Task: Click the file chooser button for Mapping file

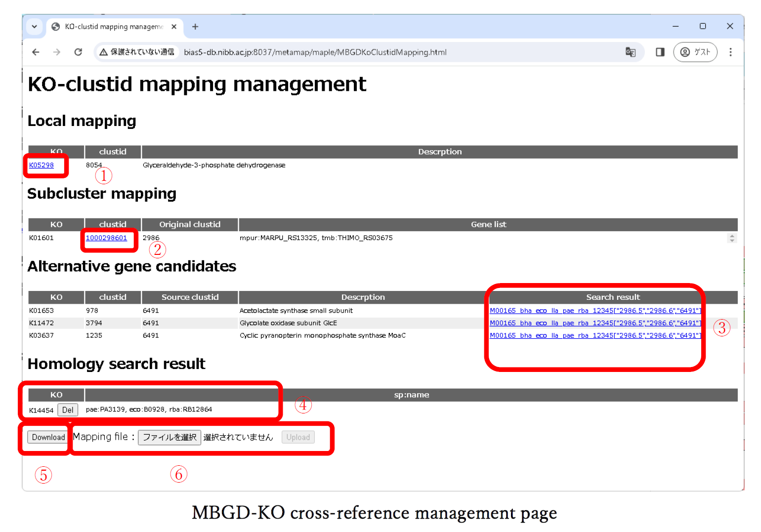Action: 169,437
